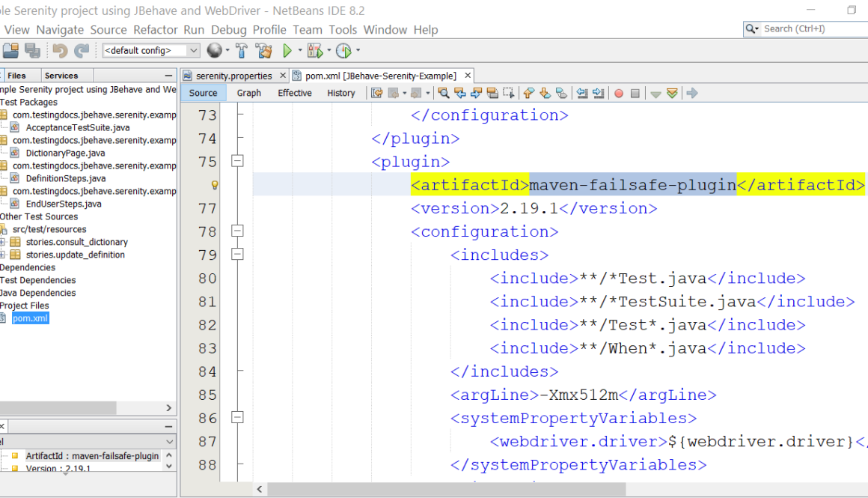Image resolution: width=868 pixels, height=498 pixels.
Task: Click the Search (Ctrl+I) field
Action: tap(812, 28)
